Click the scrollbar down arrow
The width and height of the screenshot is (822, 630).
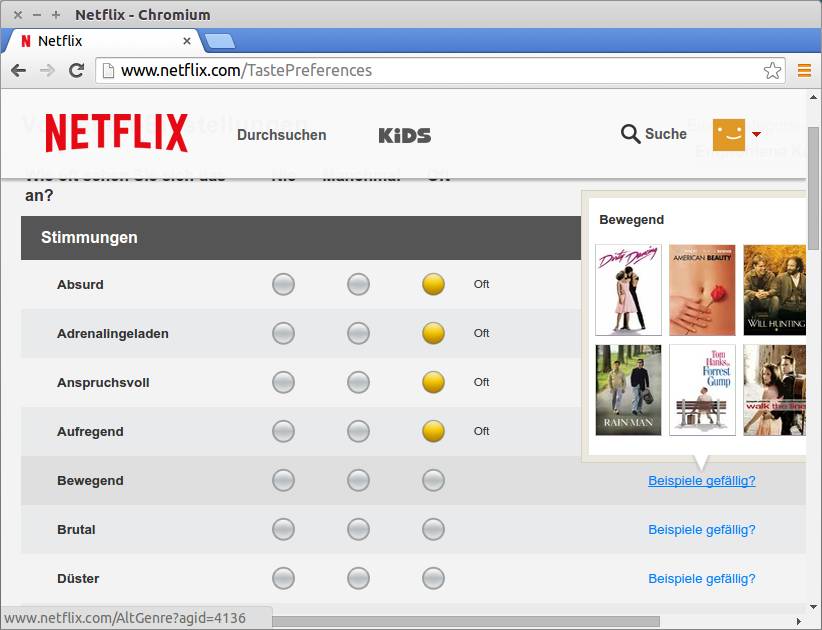point(814,607)
